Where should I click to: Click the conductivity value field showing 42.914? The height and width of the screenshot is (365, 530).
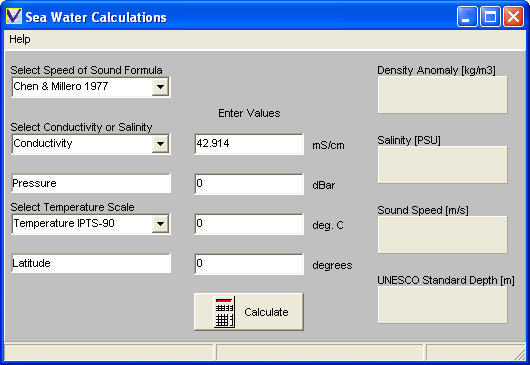point(249,144)
